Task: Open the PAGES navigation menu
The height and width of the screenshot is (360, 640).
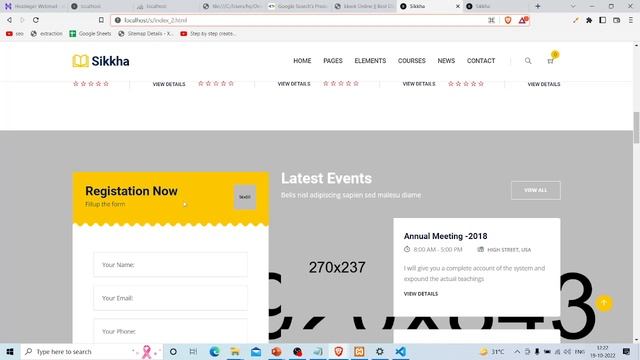Action: point(333,61)
